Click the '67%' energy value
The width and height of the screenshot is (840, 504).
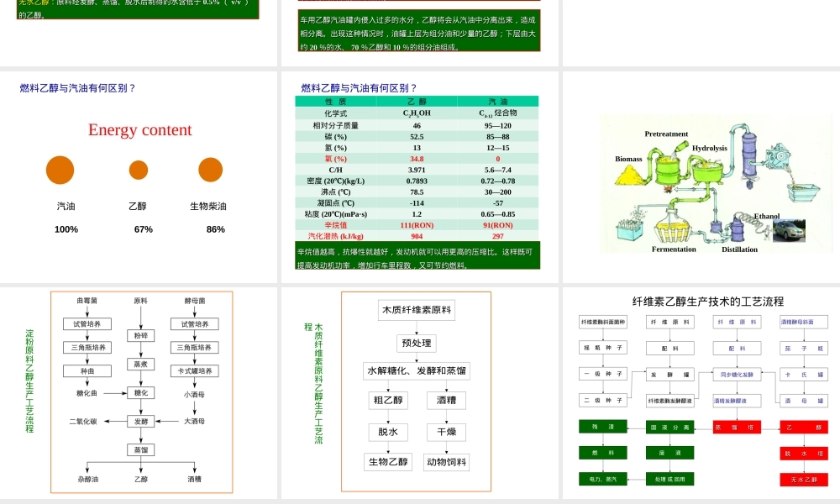click(144, 229)
